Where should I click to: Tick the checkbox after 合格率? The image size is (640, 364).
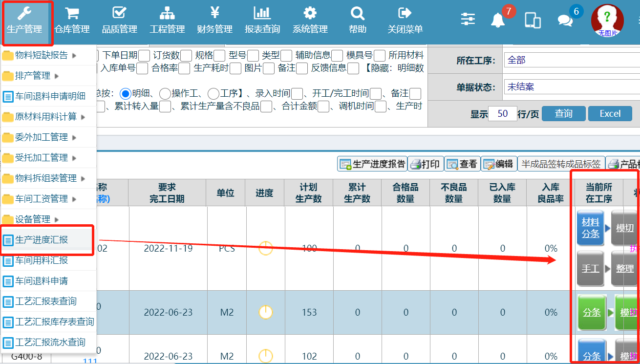tap(184, 68)
